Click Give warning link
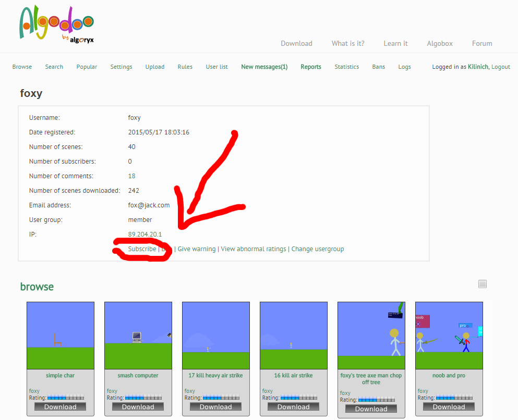This screenshot has width=518, height=420. (196, 249)
